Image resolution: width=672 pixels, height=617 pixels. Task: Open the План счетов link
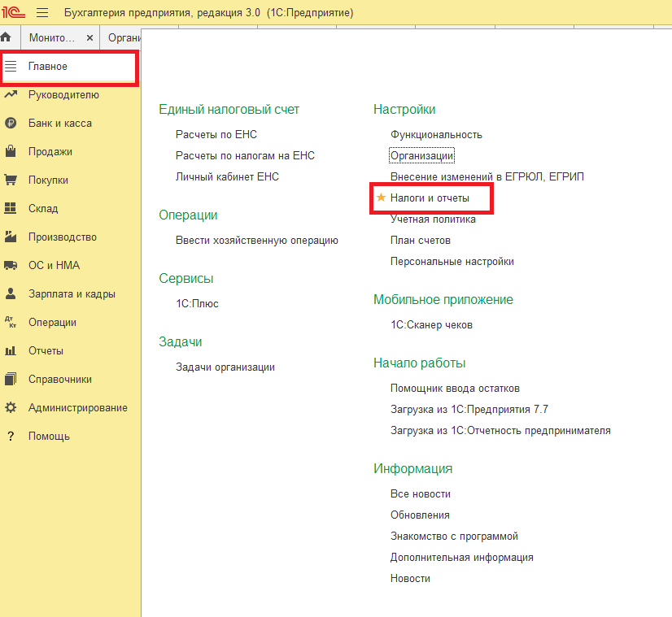[420, 241]
